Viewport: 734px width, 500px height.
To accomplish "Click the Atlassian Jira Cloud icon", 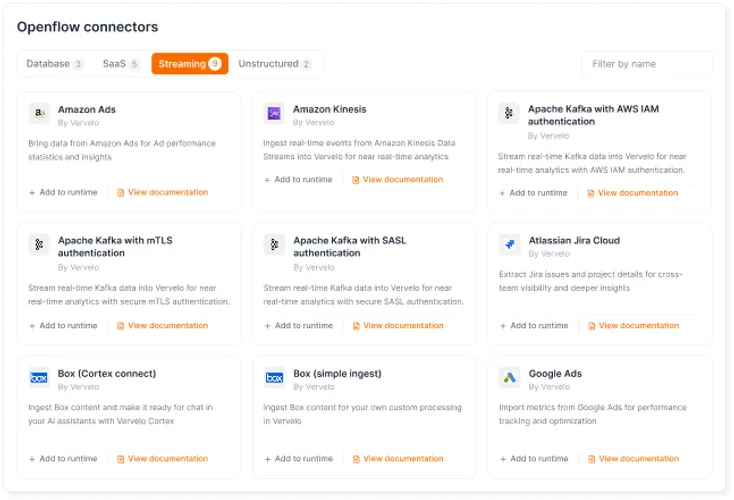I will pyautogui.click(x=510, y=244).
